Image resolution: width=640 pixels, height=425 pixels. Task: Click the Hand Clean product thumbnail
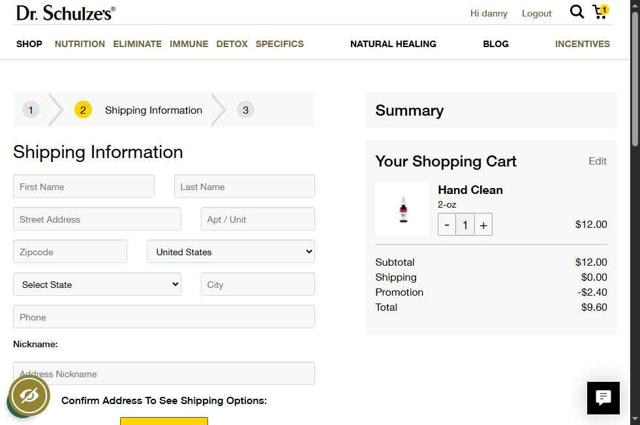click(x=403, y=209)
